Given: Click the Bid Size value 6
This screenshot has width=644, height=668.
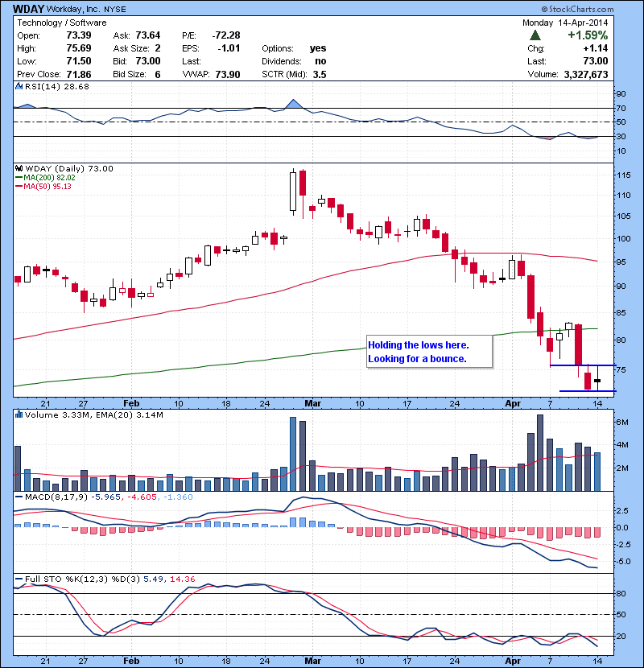Looking at the screenshot, I should [158, 75].
